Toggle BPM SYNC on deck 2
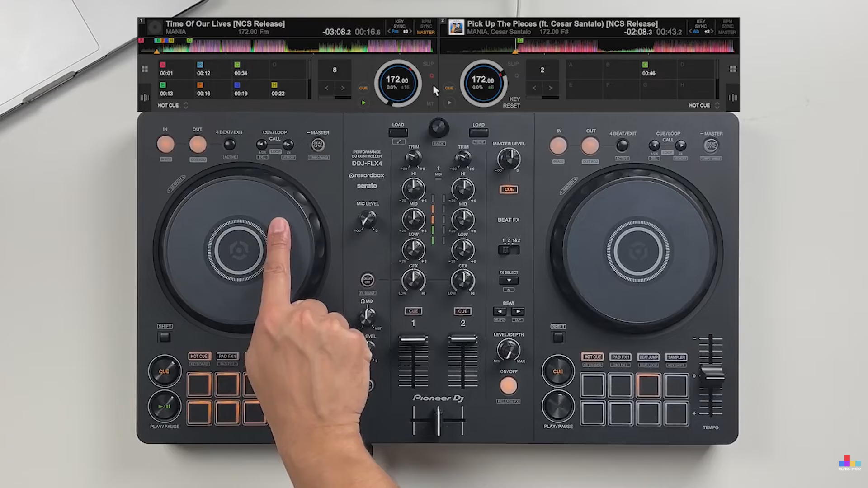 click(x=727, y=24)
